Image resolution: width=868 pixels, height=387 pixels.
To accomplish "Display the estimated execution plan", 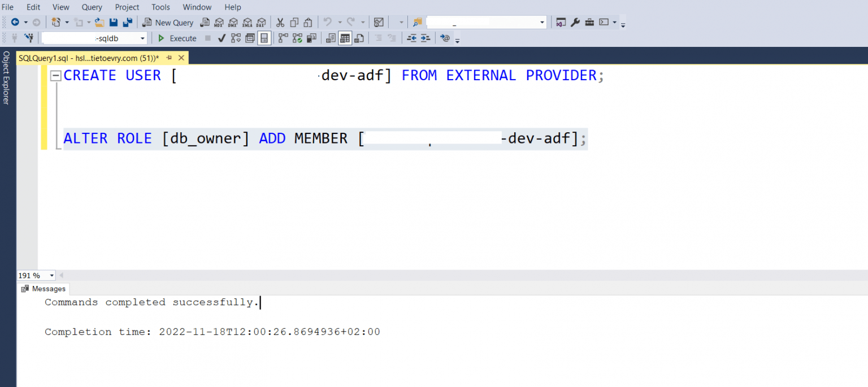I will 235,38.
